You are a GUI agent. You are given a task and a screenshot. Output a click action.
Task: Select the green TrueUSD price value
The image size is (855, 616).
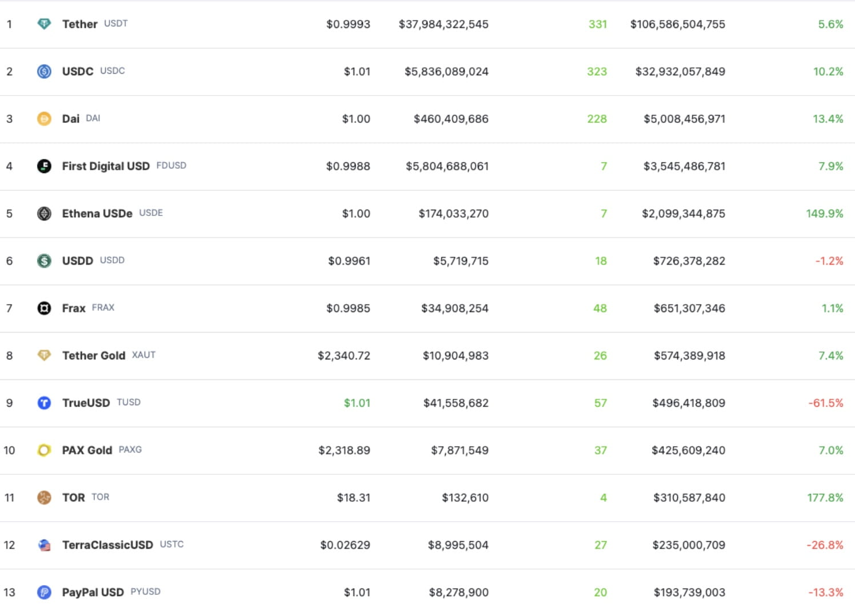357,403
